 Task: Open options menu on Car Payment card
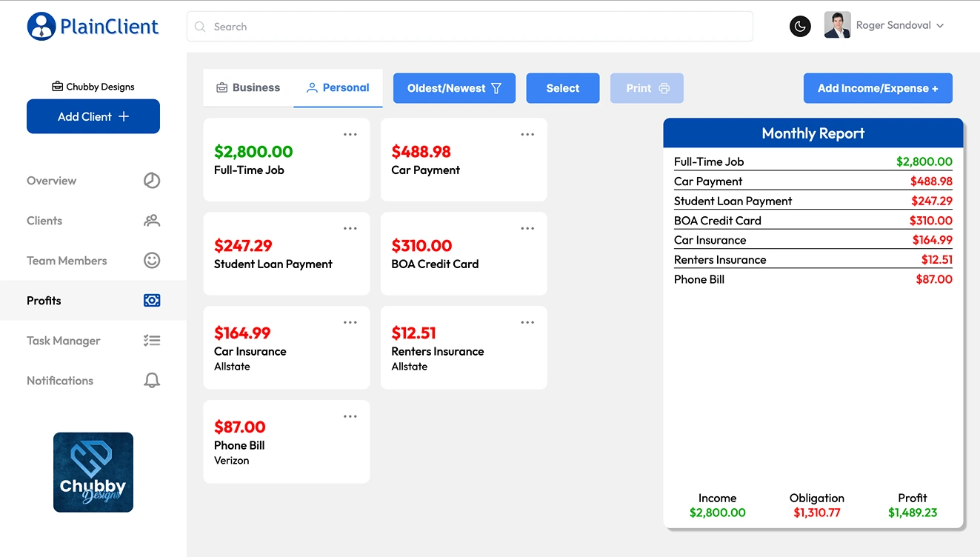pyautogui.click(x=527, y=134)
